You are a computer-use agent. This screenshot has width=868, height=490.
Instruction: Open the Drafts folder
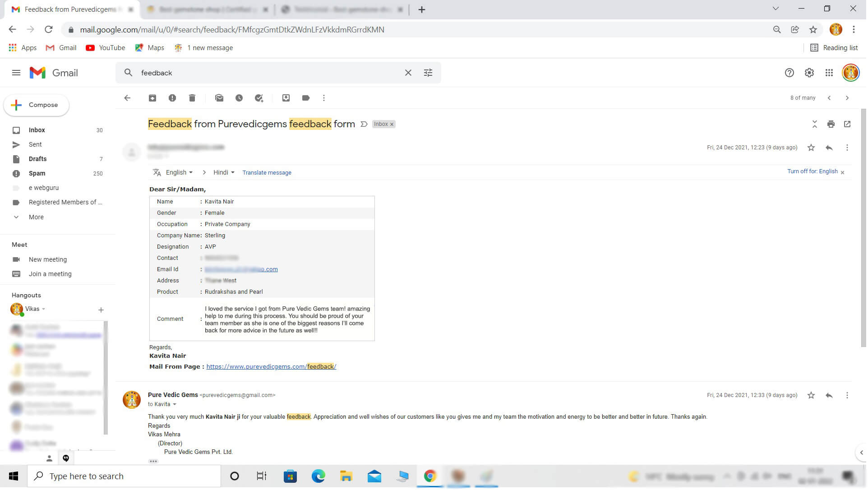point(58,159)
